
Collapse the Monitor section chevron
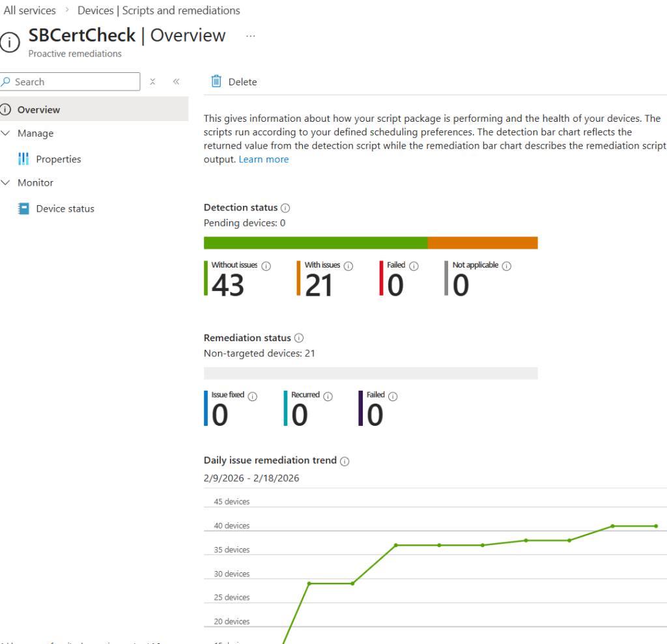click(6, 183)
